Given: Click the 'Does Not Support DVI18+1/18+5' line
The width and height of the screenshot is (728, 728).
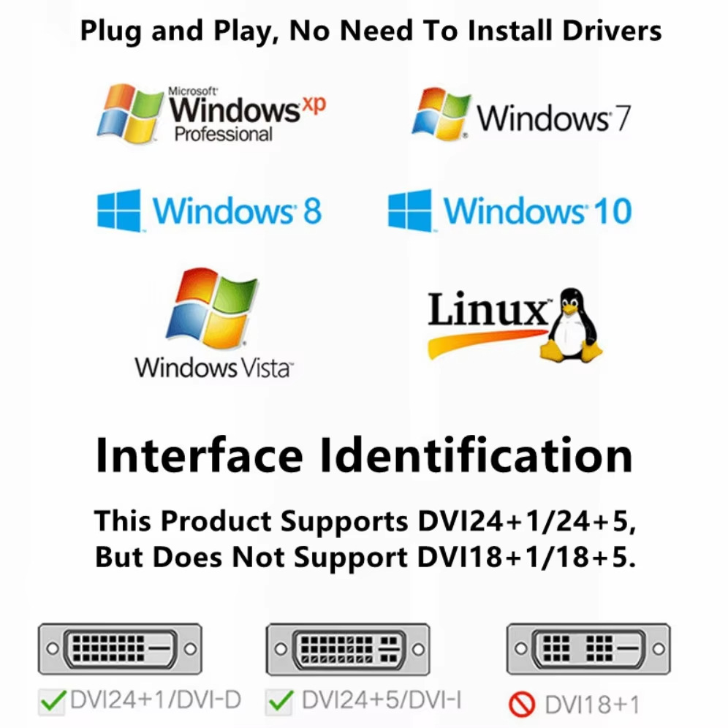Looking at the screenshot, I should coord(365,556).
